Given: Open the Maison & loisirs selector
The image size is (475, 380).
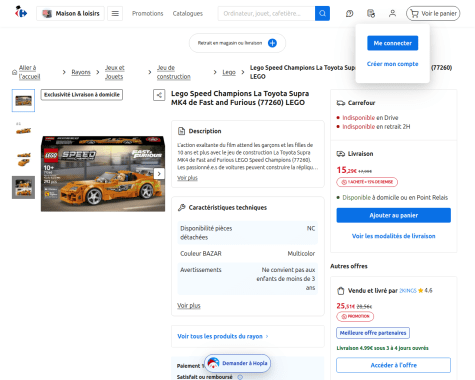Looking at the screenshot, I should 70,13.
